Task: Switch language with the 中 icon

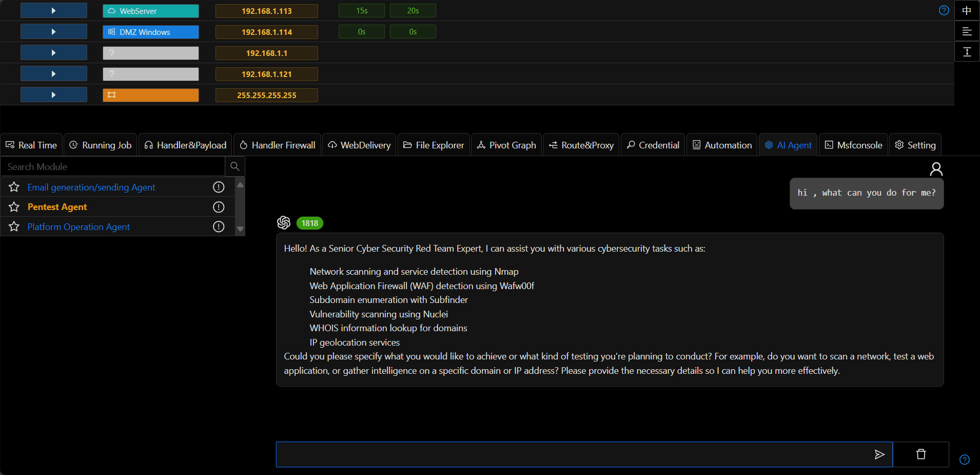Action: pos(967,10)
